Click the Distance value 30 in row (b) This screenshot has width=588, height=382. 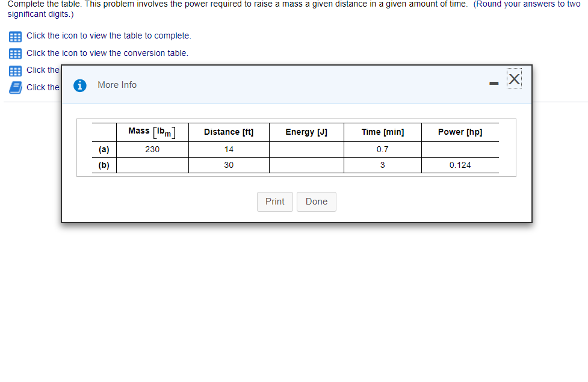pyautogui.click(x=229, y=165)
